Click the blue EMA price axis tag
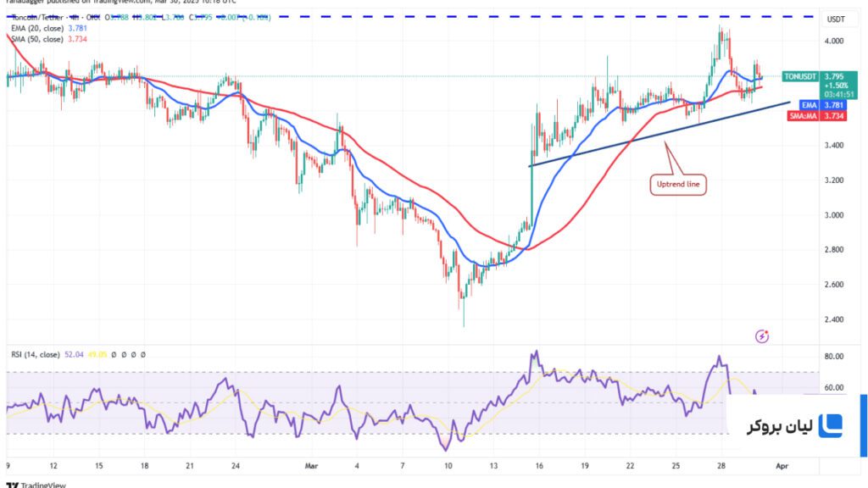Screen dimensions: 868x488 809,105
